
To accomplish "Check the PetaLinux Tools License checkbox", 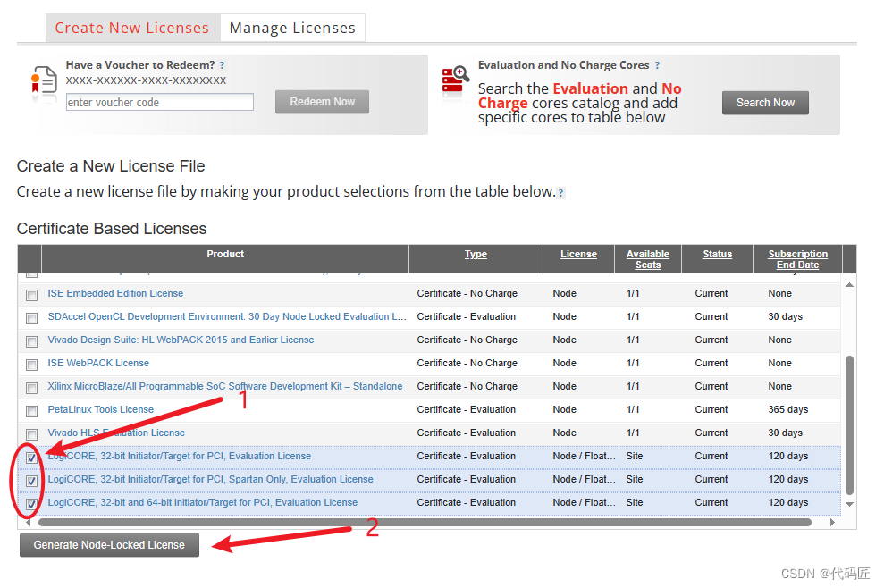I will point(31,411).
